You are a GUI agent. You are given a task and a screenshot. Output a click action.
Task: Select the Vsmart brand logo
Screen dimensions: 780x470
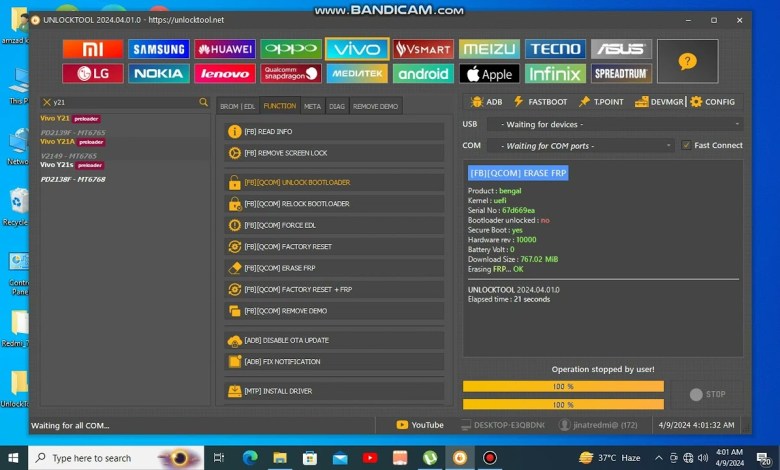click(x=423, y=49)
